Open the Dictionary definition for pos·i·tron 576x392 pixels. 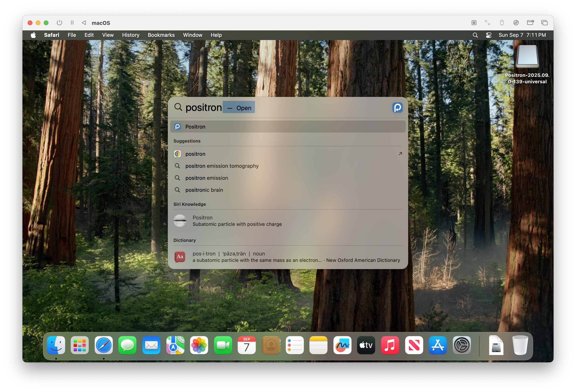pos(288,257)
